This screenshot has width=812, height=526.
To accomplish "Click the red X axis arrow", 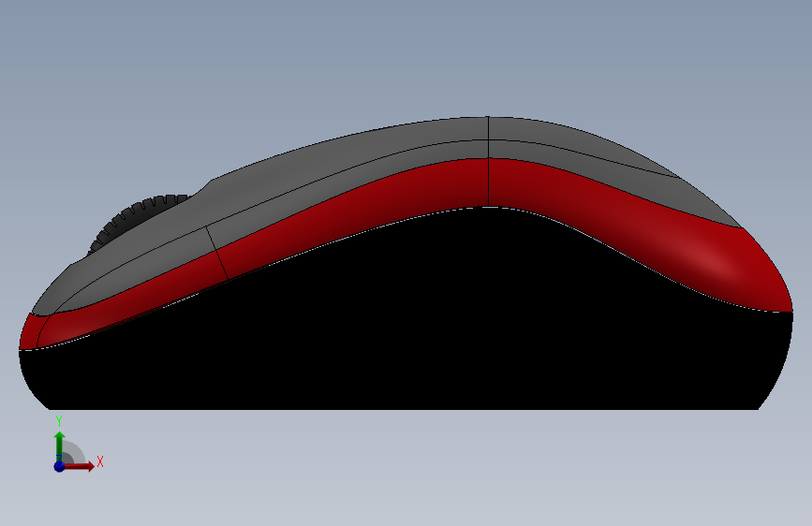I will click(80, 466).
